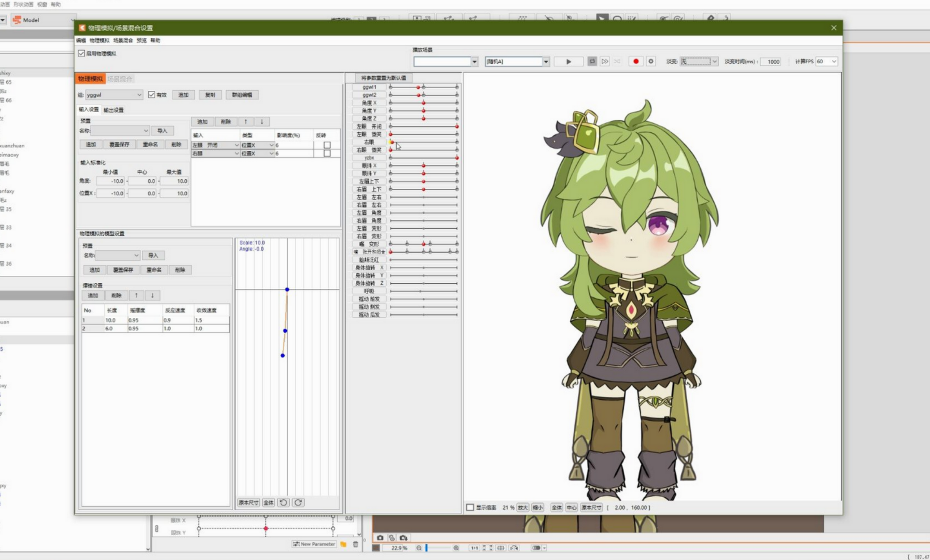The height and width of the screenshot is (560, 930).
Task: Open the 计算FPS 60 dropdown
Action: pos(827,61)
